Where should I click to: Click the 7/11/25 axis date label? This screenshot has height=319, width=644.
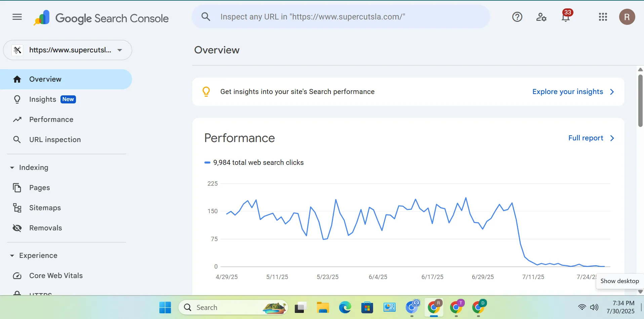coord(533,277)
